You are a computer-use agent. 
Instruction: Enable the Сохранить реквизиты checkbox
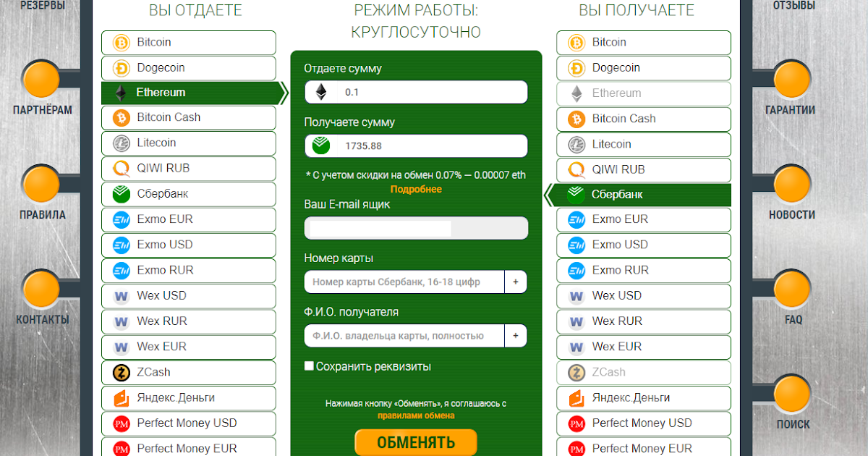[x=310, y=366]
